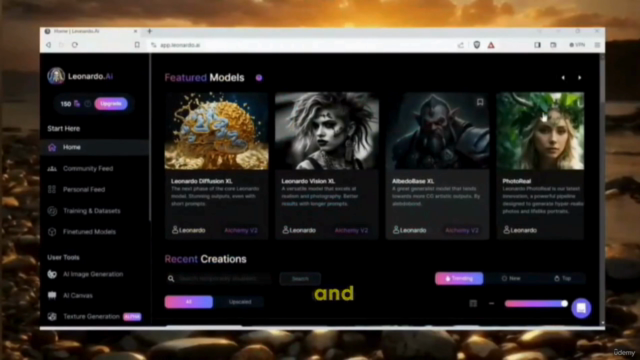Click Leonardo author on Diffusion XL card
640x360 pixels.
tap(189, 230)
